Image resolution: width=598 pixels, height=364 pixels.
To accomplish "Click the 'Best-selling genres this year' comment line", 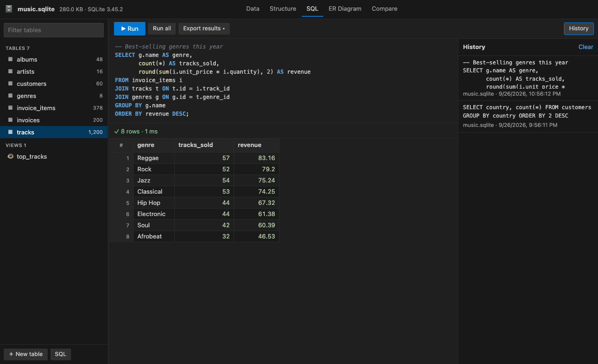I will pos(169,47).
